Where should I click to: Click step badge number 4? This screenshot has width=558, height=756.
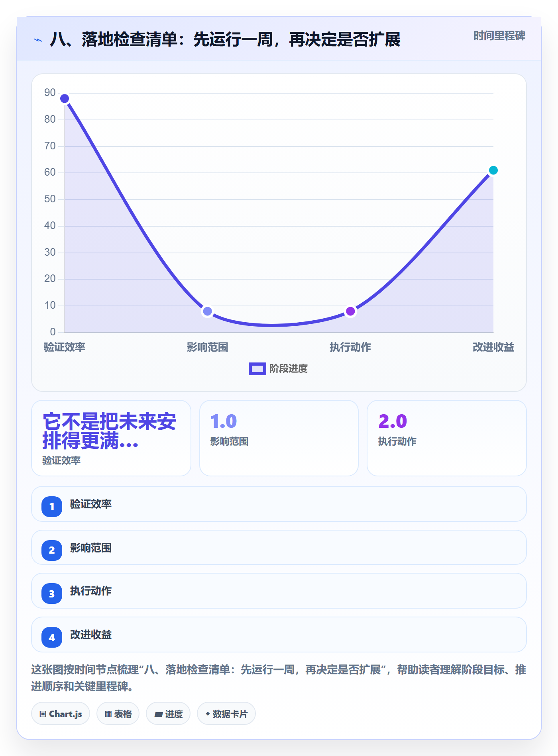52,638
